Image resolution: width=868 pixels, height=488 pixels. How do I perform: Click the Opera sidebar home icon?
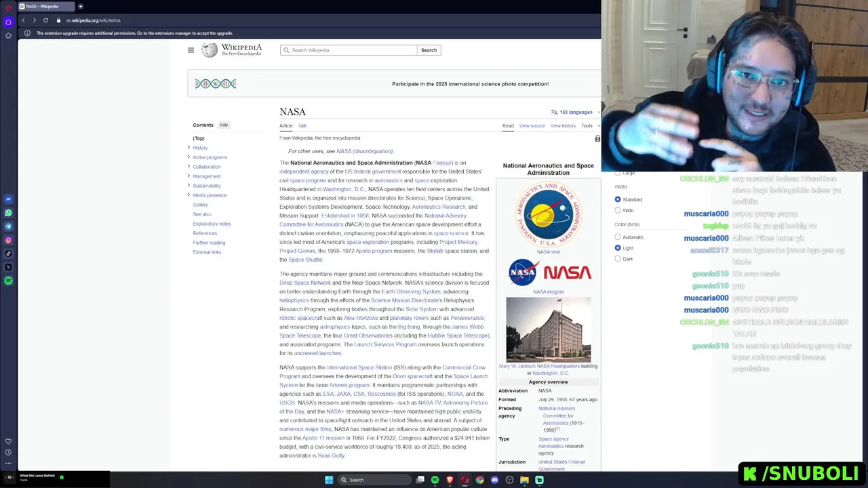click(8, 22)
